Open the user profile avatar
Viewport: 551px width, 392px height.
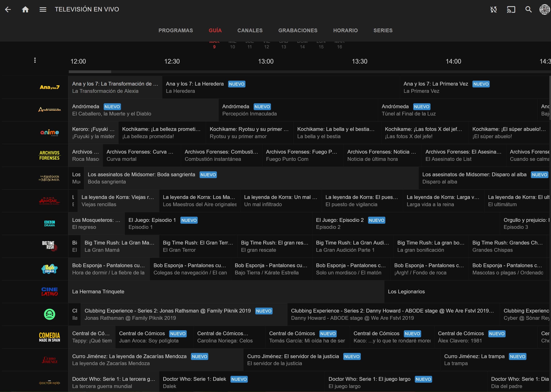544,9
